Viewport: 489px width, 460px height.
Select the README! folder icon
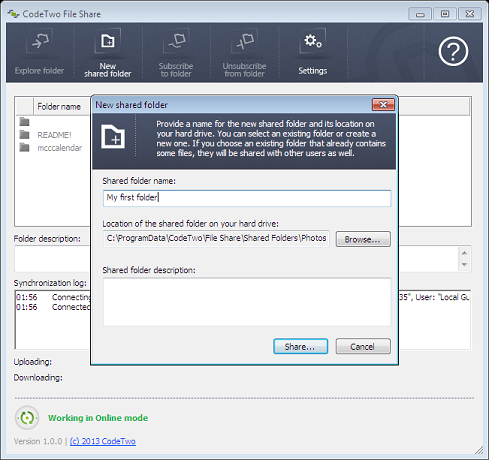pyautogui.click(x=24, y=135)
